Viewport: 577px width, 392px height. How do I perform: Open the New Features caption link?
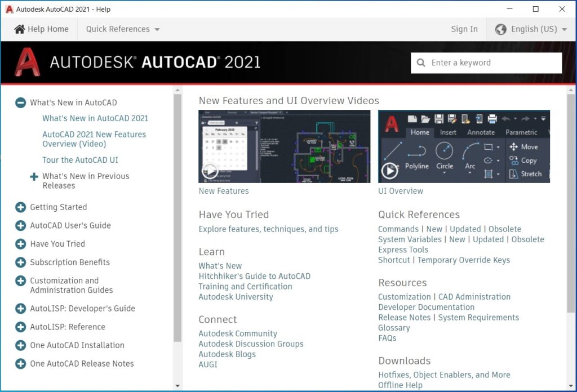click(x=224, y=191)
